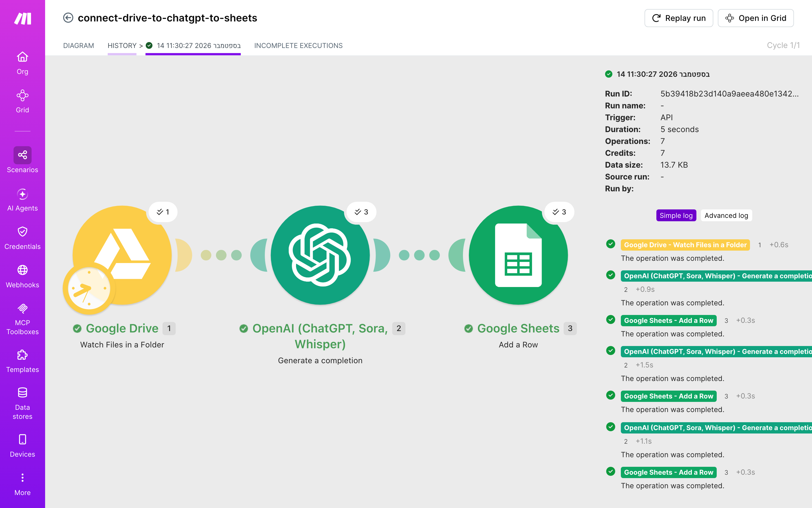
Task: Open Data stores section
Action: pyautogui.click(x=23, y=403)
